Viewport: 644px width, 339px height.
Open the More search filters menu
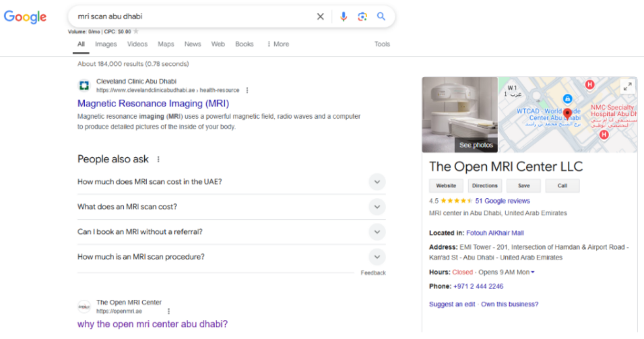278,44
